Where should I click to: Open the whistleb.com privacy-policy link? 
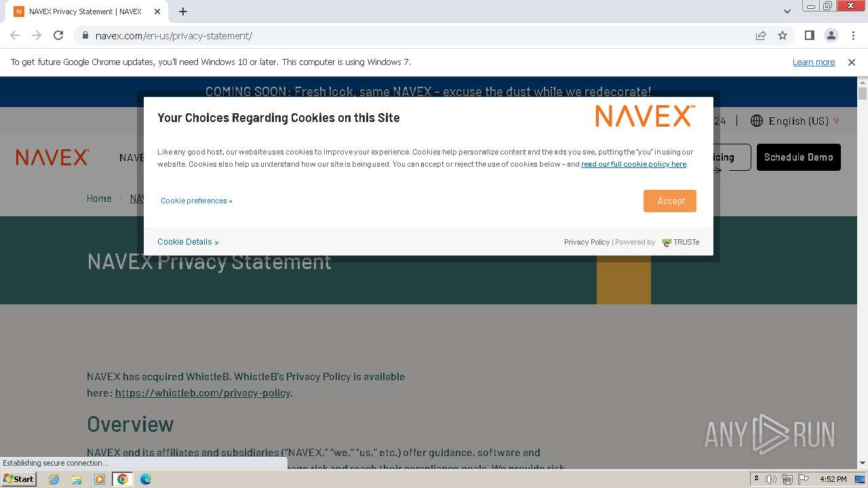(203, 393)
